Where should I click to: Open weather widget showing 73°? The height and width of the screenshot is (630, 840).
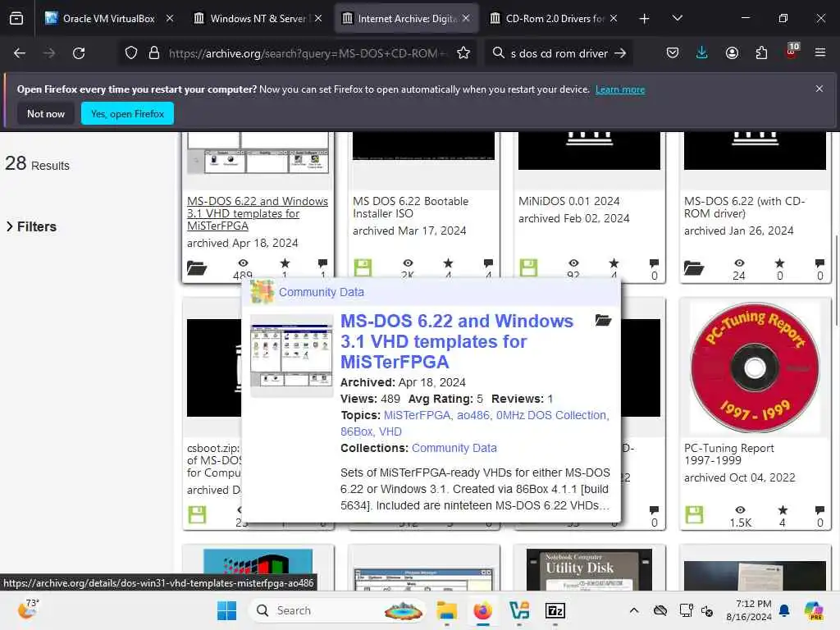[28, 609]
